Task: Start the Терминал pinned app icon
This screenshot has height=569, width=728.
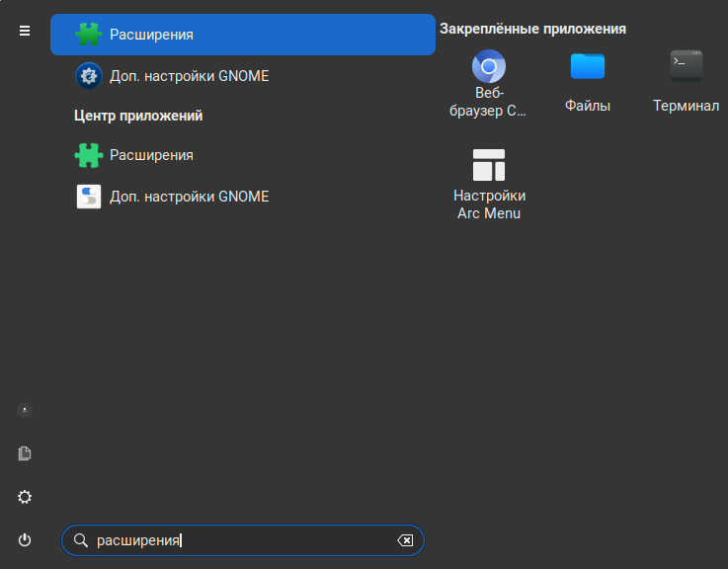Action: [x=686, y=66]
